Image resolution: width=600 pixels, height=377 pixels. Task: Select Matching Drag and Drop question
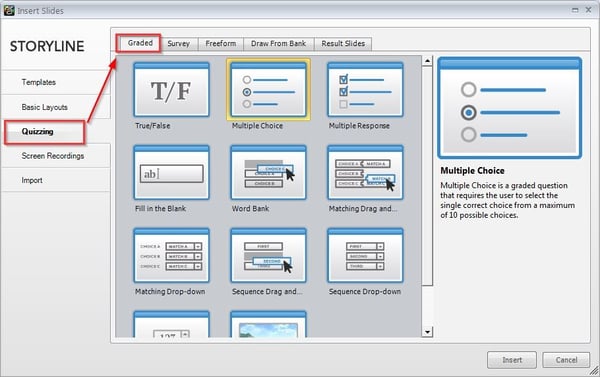[x=365, y=173]
